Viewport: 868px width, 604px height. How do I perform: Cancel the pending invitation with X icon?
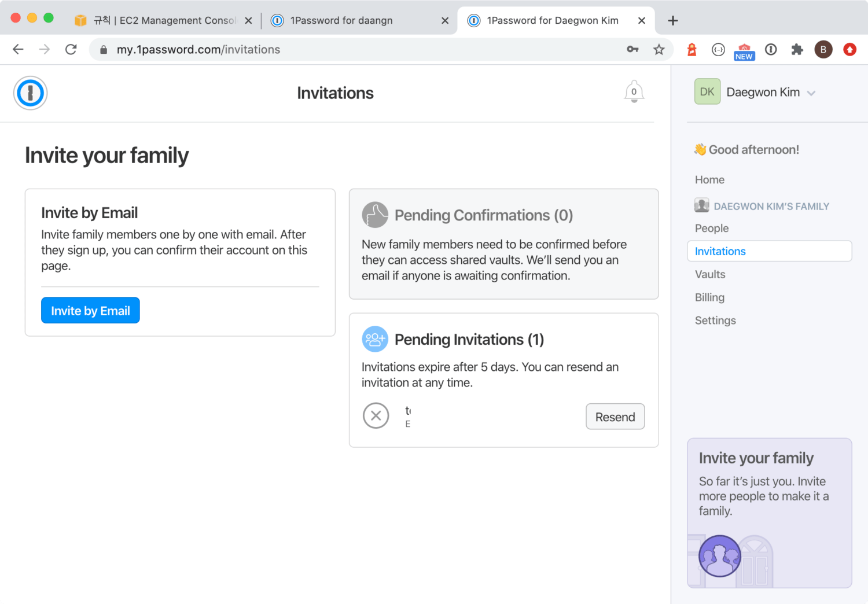(x=376, y=416)
